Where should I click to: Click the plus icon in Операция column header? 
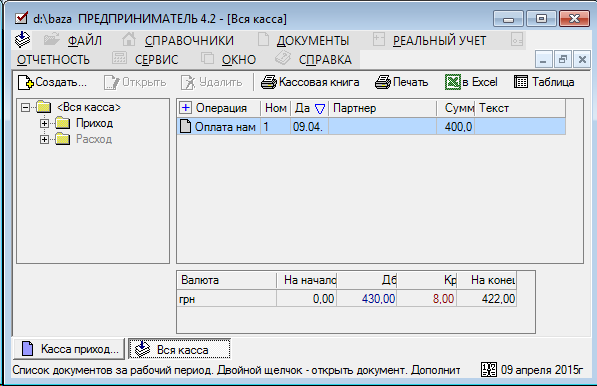(x=185, y=108)
